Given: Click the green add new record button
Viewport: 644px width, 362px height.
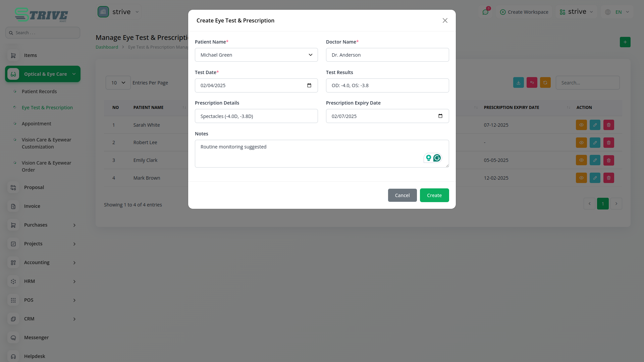Looking at the screenshot, I should [x=625, y=42].
